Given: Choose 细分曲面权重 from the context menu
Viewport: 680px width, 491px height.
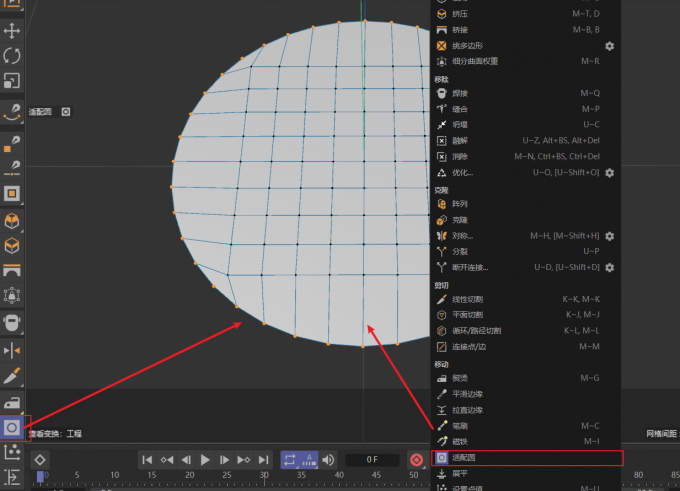Looking at the screenshot, I should 526,62.
